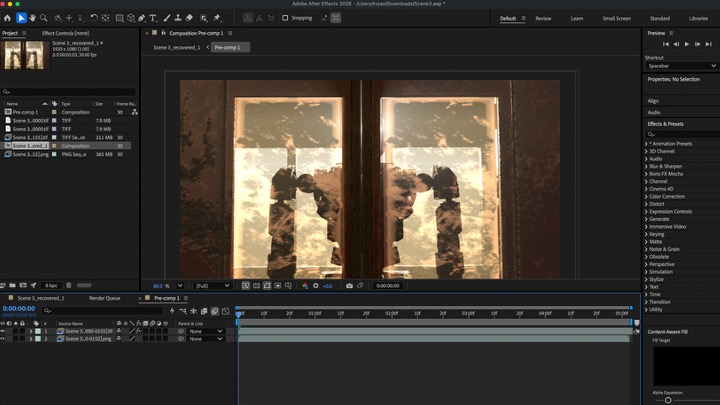Viewport: 720px width, 405px height.
Task: Jump to first frame in Preview
Action: point(665,44)
